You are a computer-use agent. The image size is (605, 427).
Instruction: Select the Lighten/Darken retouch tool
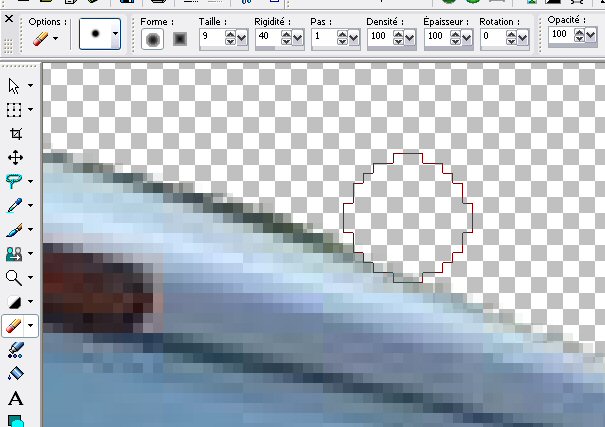pos(15,302)
